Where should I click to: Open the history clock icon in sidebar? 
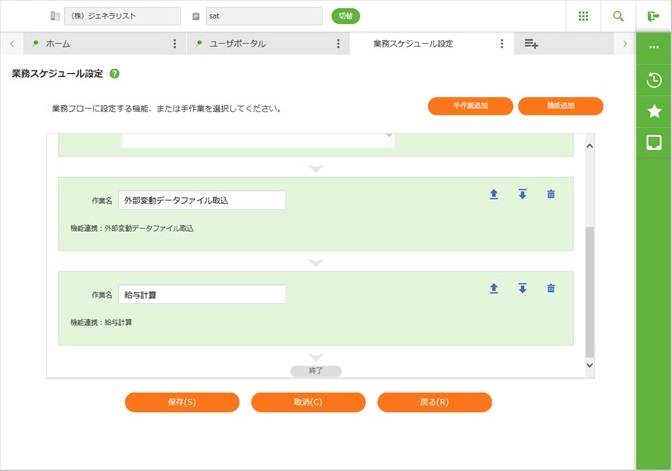[x=654, y=81]
